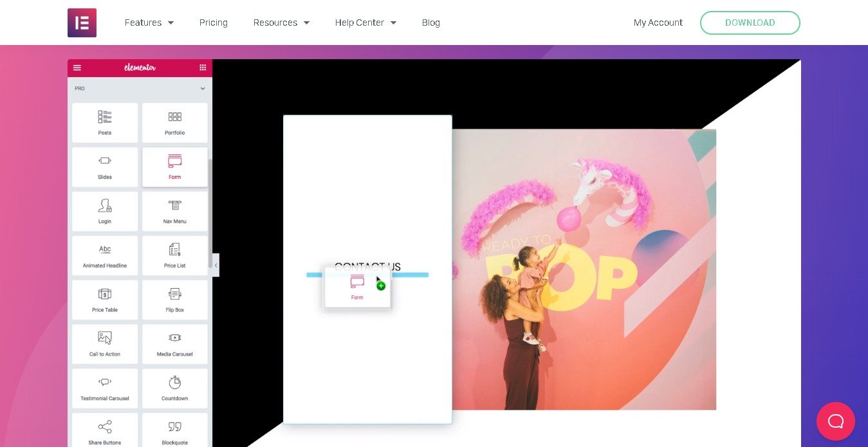This screenshot has height=447, width=868.
Task: Pick the Login widget
Action: (105, 212)
